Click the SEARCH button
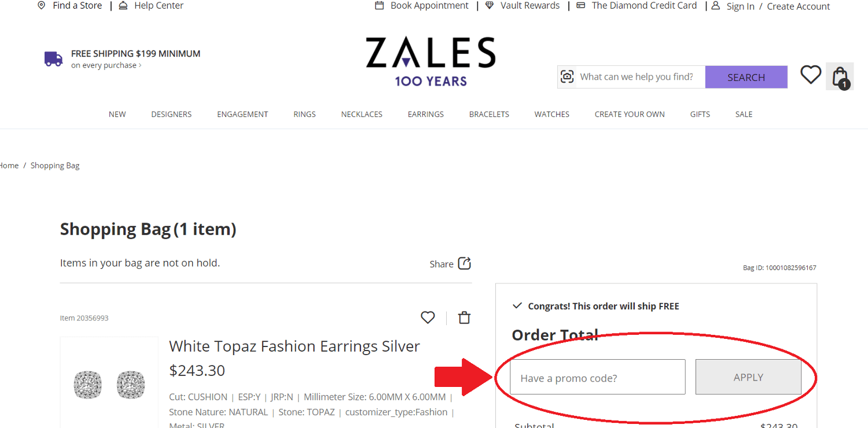Viewport: 868px width, 428px height. click(x=746, y=76)
